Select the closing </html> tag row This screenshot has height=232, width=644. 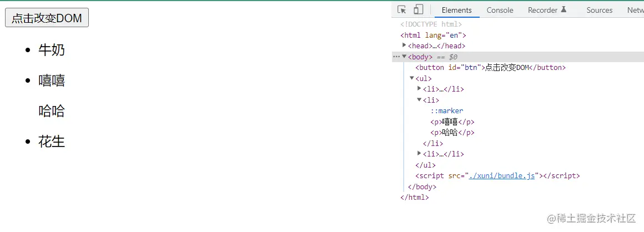click(415, 198)
